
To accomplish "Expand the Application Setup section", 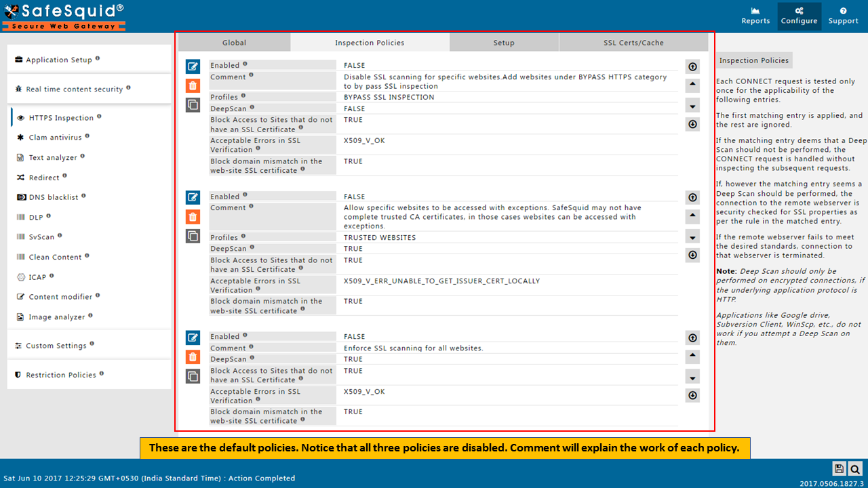I will pos(59,60).
